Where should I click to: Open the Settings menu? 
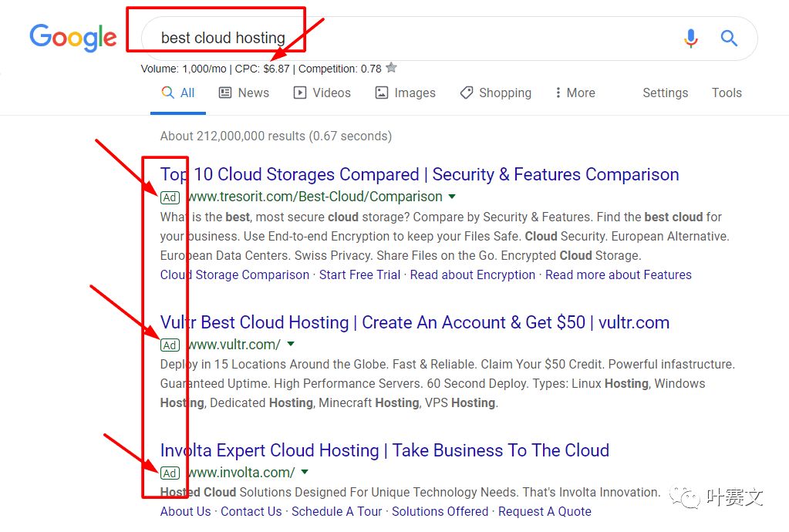(666, 93)
